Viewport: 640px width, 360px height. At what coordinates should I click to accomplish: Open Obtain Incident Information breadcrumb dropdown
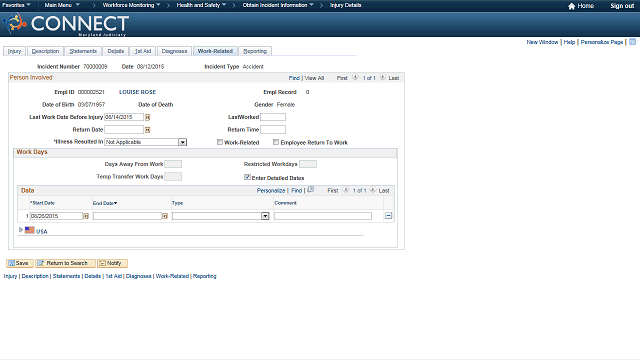point(278,5)
